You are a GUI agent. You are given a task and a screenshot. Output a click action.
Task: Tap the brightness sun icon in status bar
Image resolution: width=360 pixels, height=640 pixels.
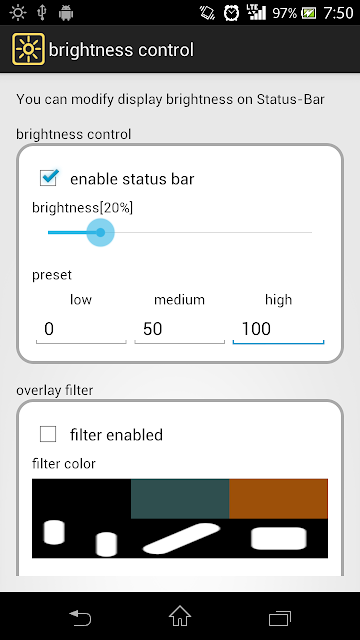18,13
